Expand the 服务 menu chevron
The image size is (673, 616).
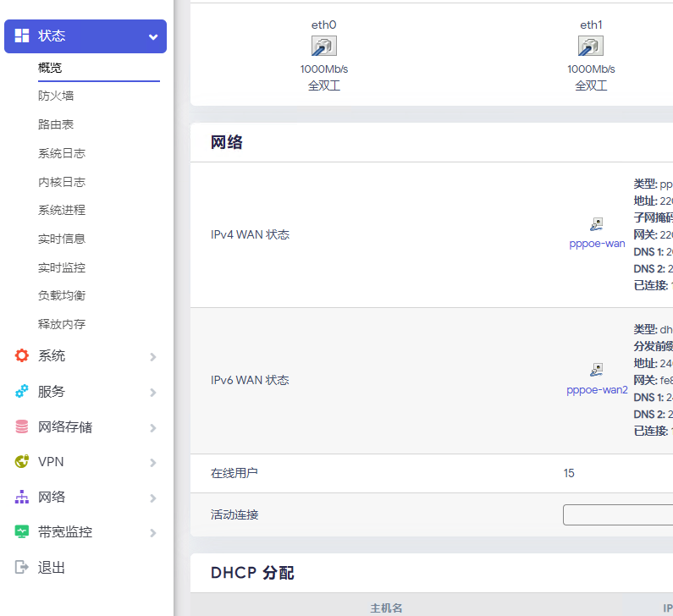(x=152, y=393)
